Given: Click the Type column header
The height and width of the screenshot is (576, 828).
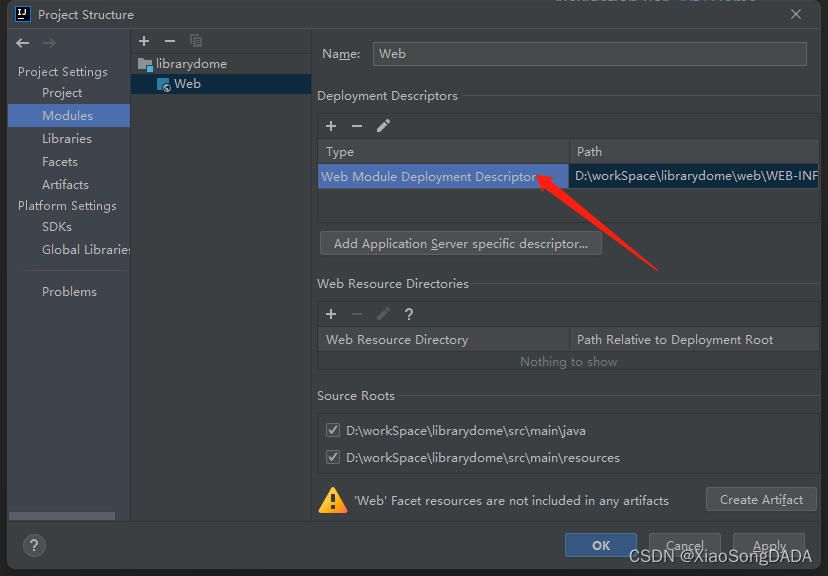Looking at the screenshot, I should click(x=443, y=152).
